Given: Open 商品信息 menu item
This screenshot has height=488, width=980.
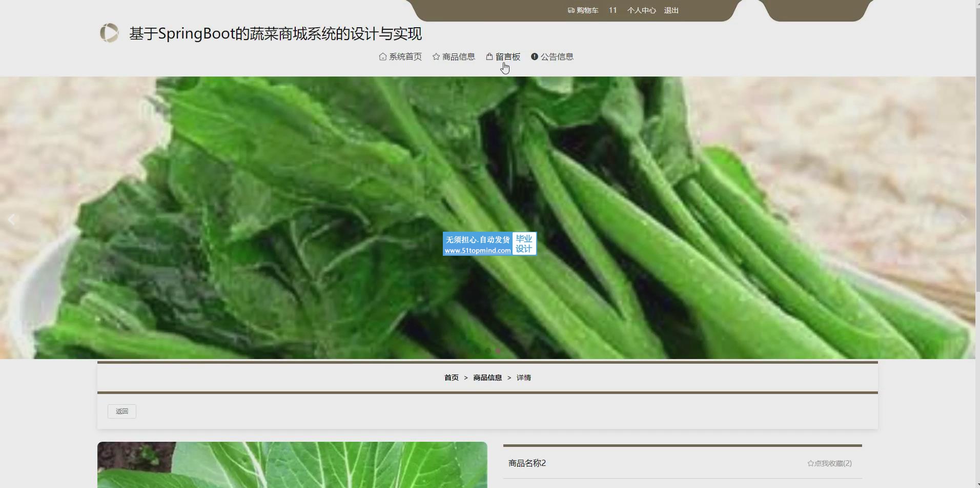Looking at the screenshot, I should point(454,56).
